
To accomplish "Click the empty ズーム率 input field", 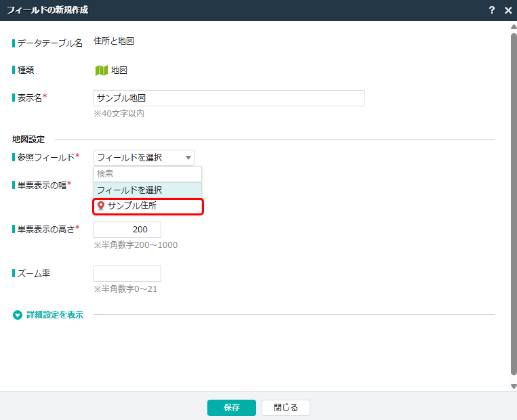I will pyautogui.click(x=127, y=274).
